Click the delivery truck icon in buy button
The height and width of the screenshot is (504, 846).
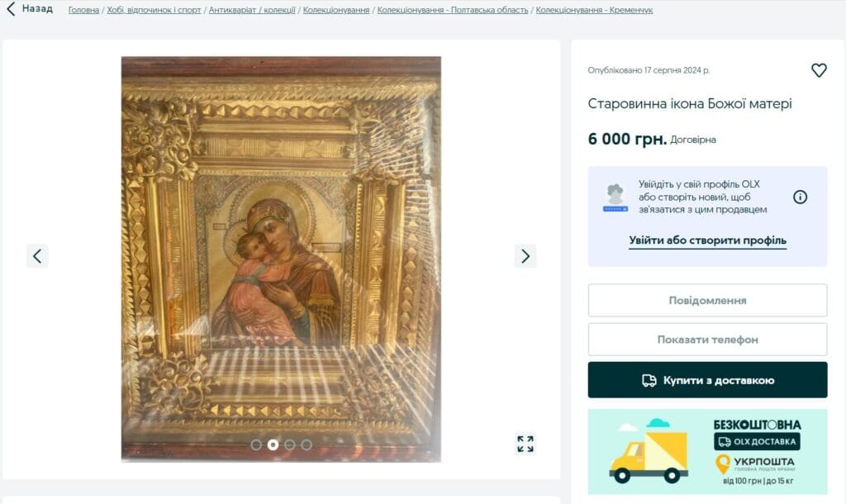[x=649, y=380]
